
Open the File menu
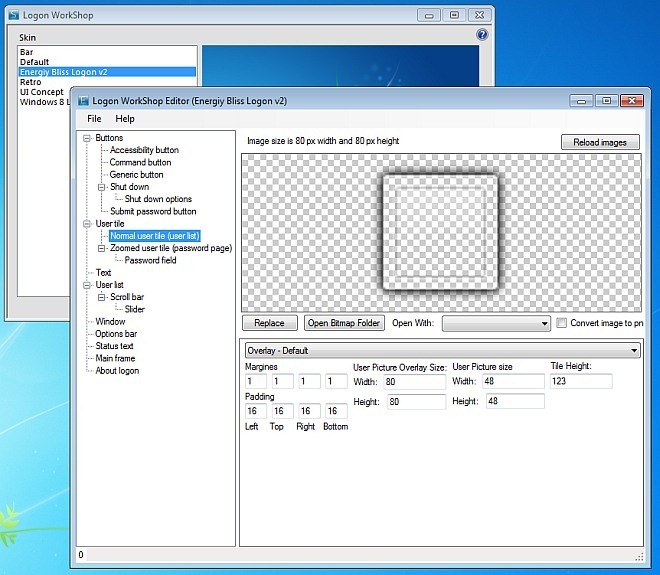click(94, 119)
